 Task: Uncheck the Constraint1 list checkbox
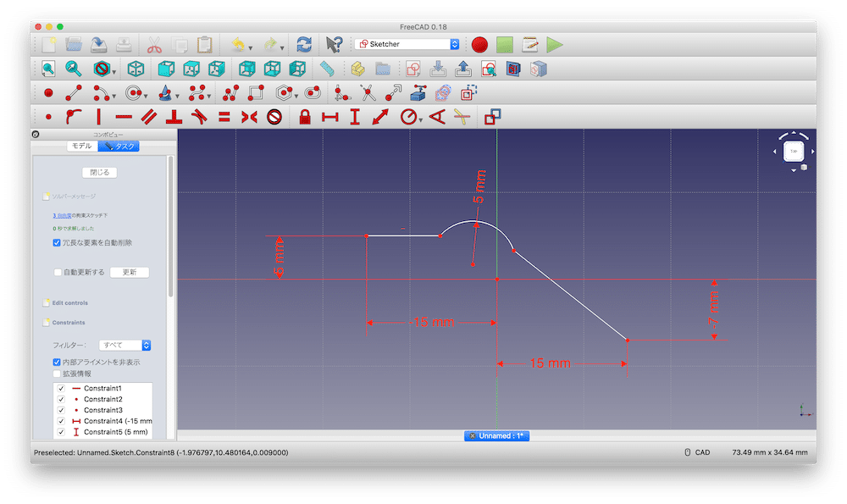click(60, 388)
